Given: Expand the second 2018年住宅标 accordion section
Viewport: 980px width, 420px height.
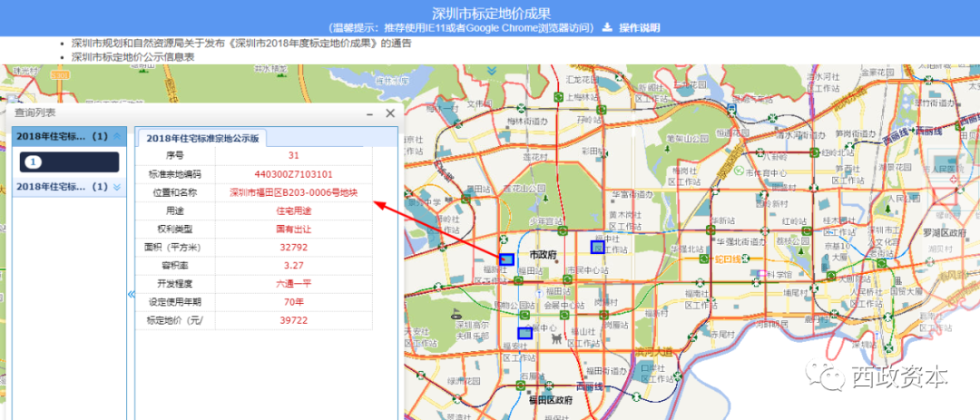Looking at the screenshot, I should pyautogui.click(x=115, y=187).
